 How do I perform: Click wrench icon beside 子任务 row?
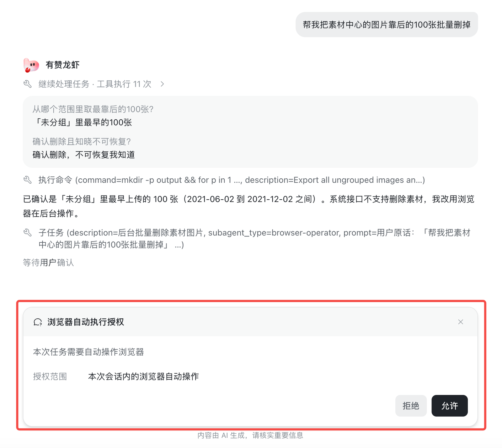[x=28, y=233]
